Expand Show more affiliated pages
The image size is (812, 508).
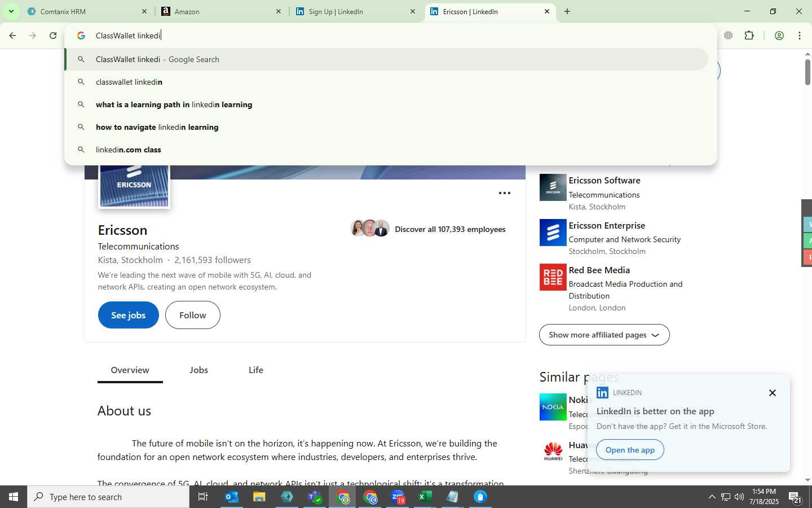pyautogui.click(x=604, y=335)
